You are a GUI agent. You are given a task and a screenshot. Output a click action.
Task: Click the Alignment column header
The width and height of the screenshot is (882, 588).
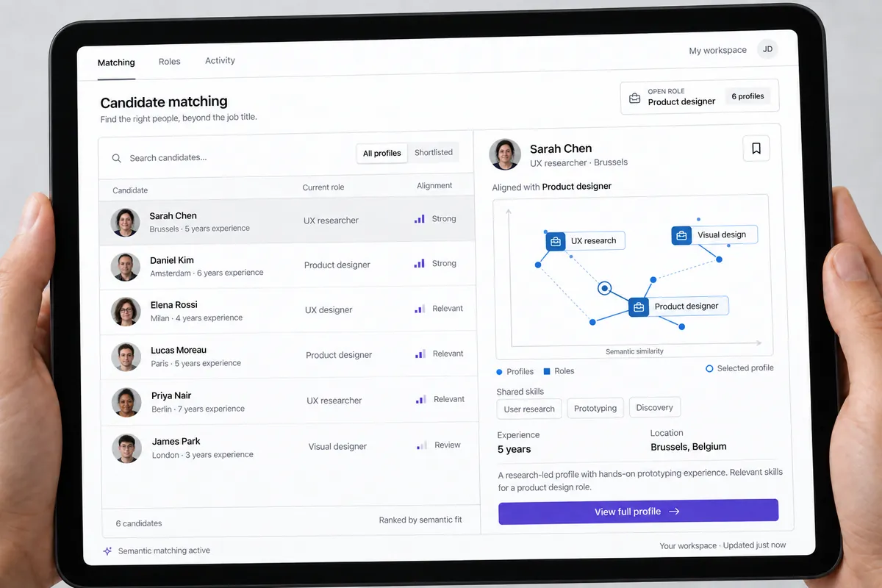pyautogui.click(x=434, y=186)
